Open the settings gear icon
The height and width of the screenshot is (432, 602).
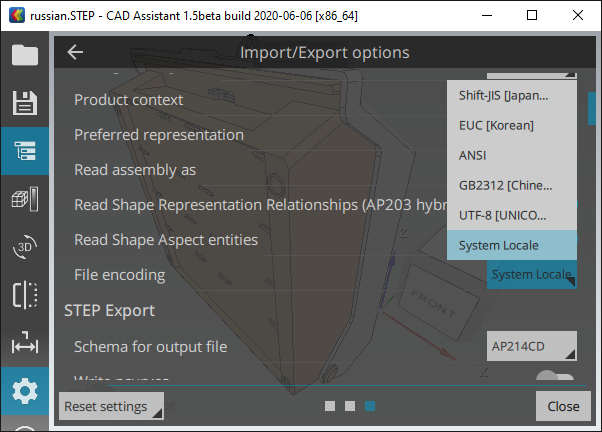click(25, 391)
